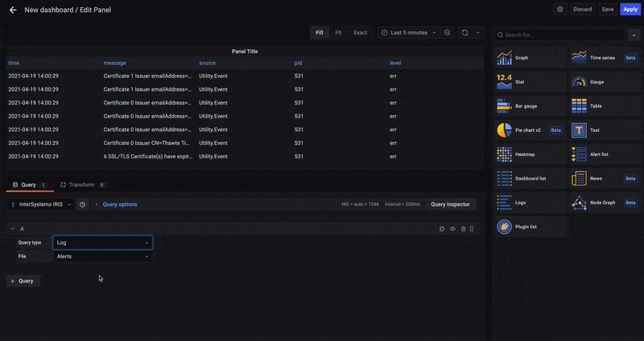Open Last 5 minutes time picker
The image size is (644, 341).
tap(409, 33)
